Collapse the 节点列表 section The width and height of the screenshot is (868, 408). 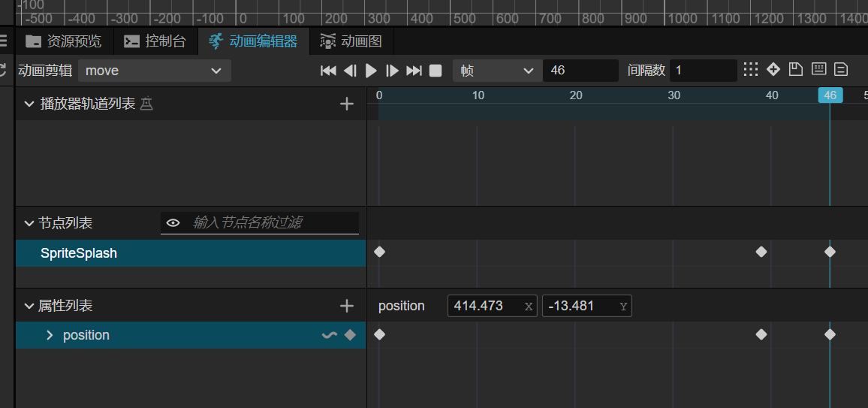pos(29,223)
